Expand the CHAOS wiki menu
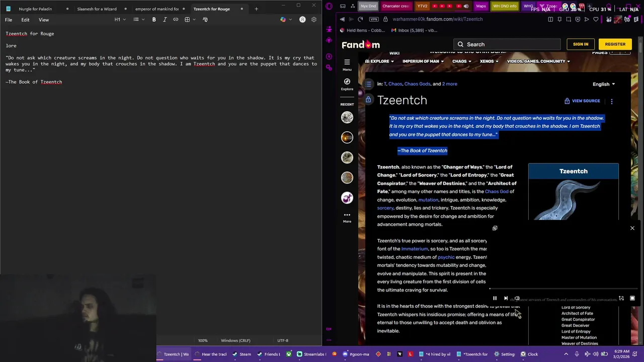644x362 pixels. pyautogui.click(x=462, y=61)
